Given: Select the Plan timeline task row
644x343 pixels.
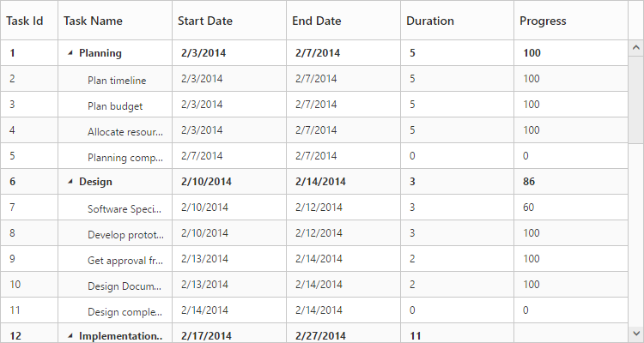Looking at the screenshot, I should point(117,80).
